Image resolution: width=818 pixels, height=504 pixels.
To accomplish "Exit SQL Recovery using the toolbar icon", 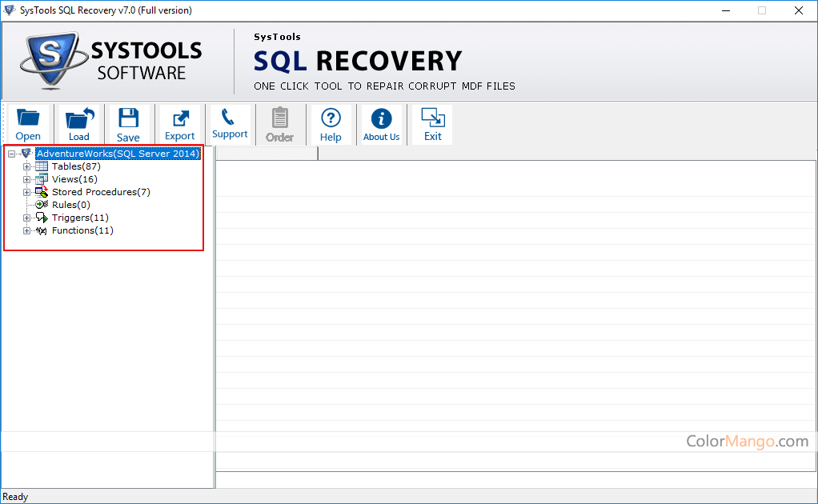I will [431, 124].
